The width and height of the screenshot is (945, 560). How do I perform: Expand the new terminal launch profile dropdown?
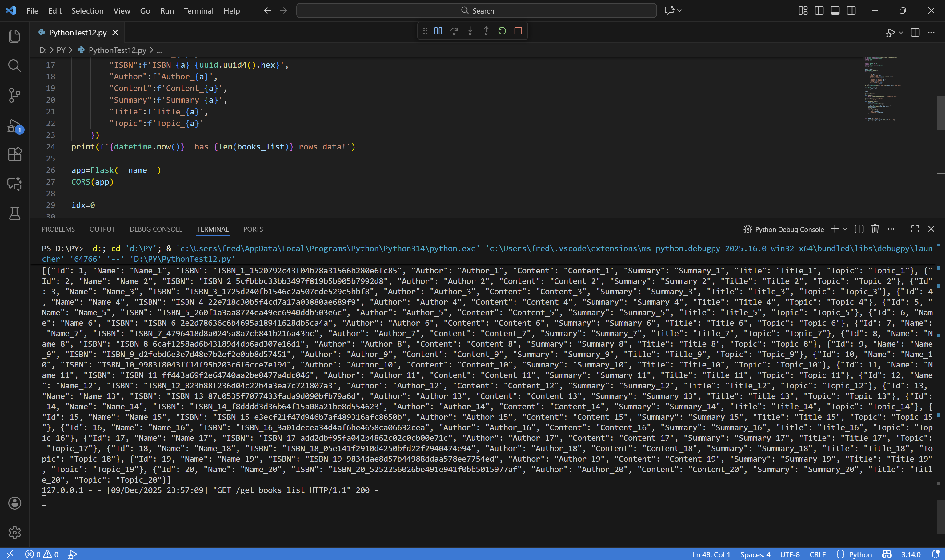(x=845, y=229)
